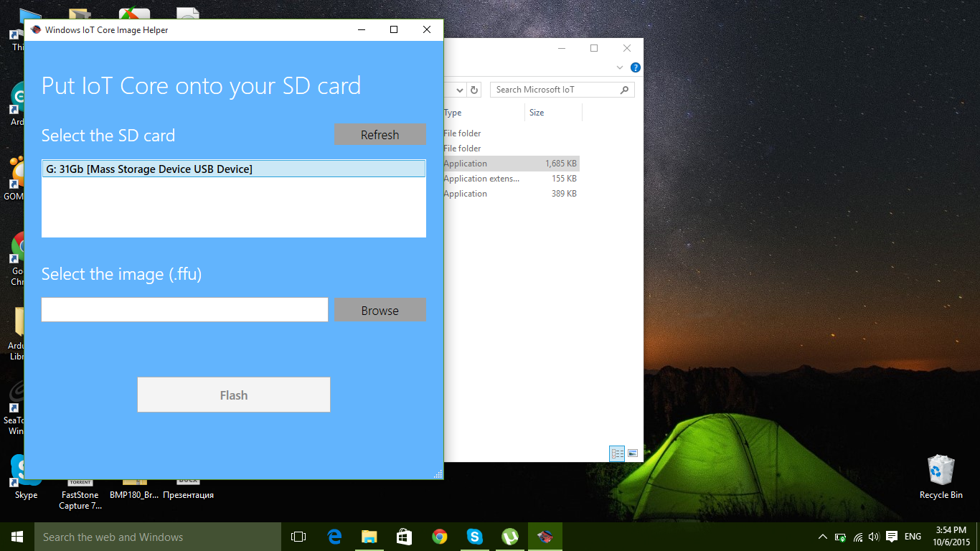980x551 pixels.
Task: Click the Search the web and Windows box
Action: coord(158,537)
